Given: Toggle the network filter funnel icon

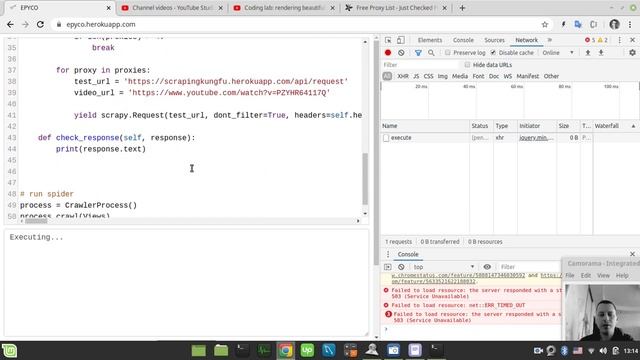Looking at the screenshot, I should (418, 53).
